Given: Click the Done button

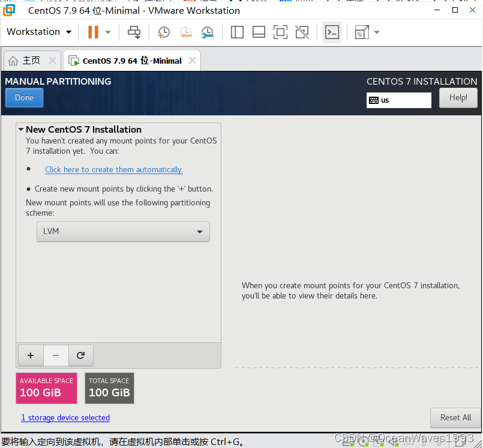Looking at the screenshot, I should 24,98.
